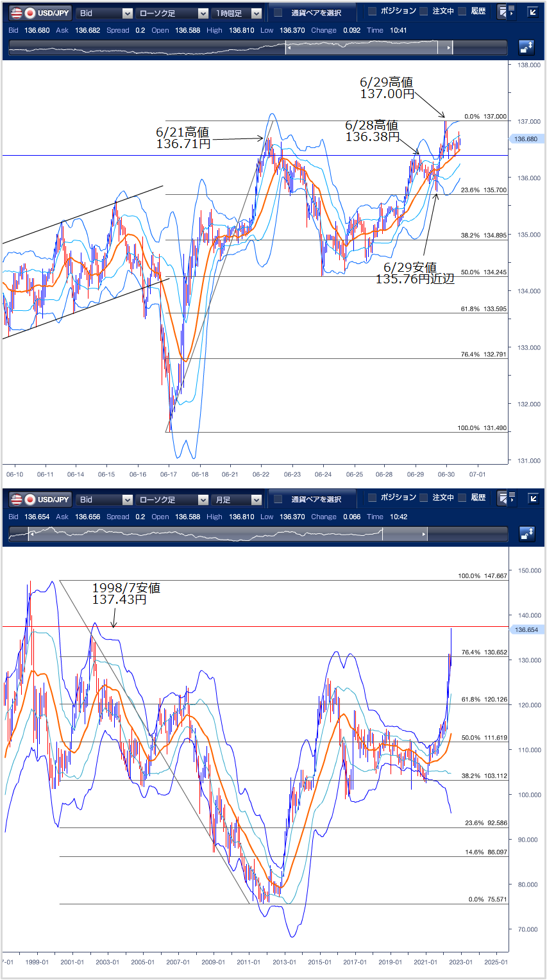Click the hourly chart navigator range slider
This screenshot has width=547, height=980.
[369, 48]
